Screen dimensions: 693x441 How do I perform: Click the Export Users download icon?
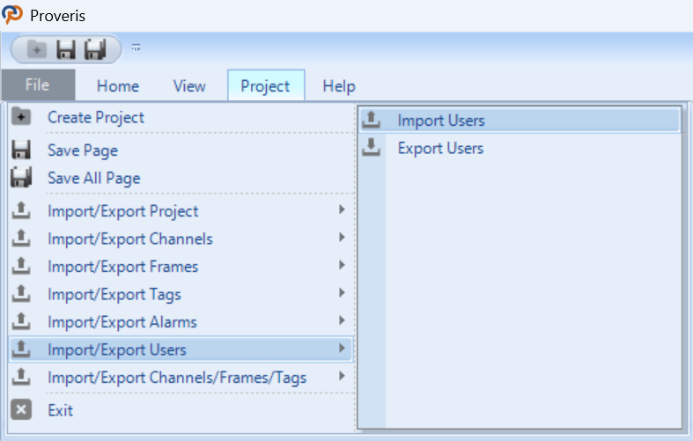point(371,148)
